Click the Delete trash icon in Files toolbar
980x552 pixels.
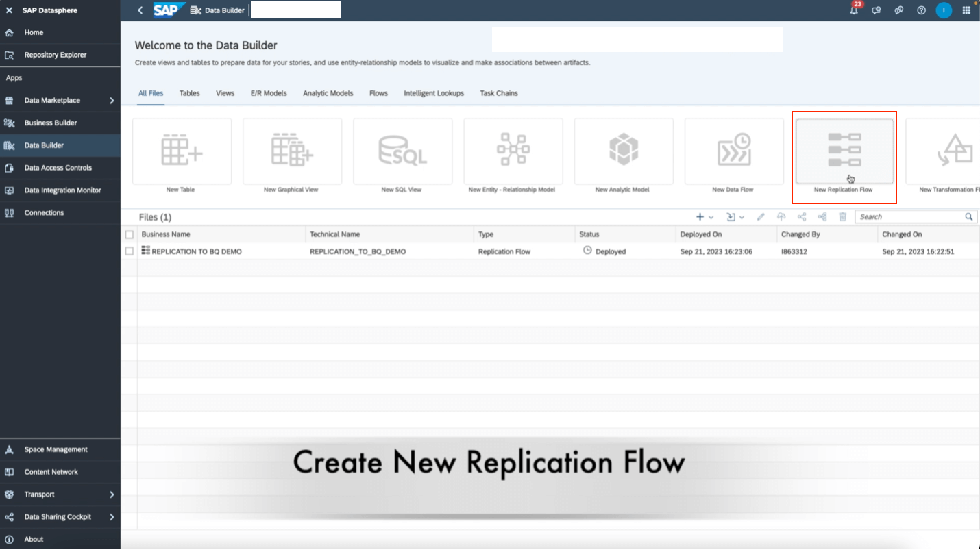[x=842, y=216]
